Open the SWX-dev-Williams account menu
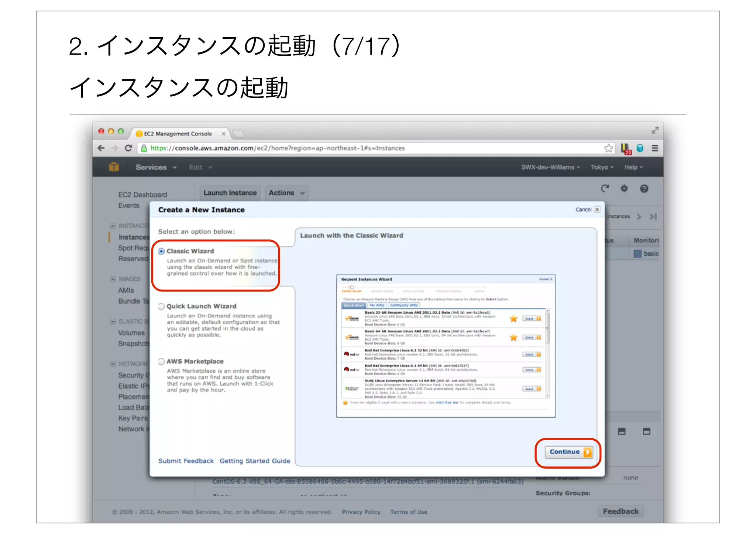The width and height of the screenshot is (756, 534). pos(550,168)
